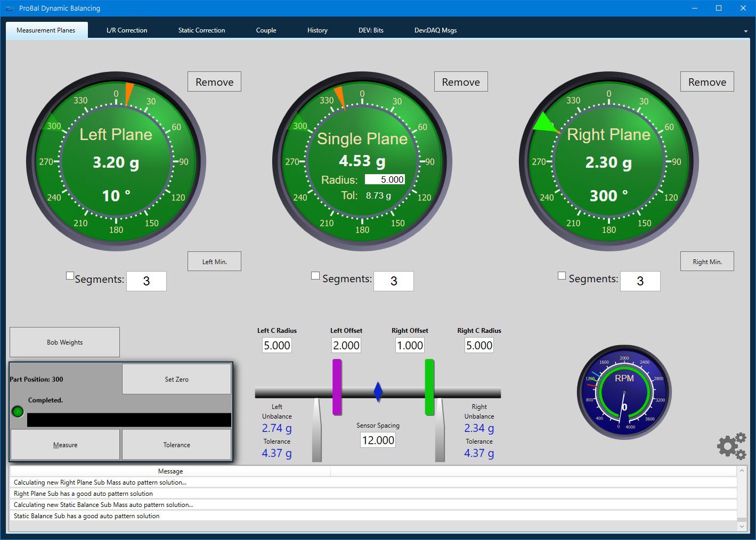Click the Left Unbalance value 2.74 g

277,428
